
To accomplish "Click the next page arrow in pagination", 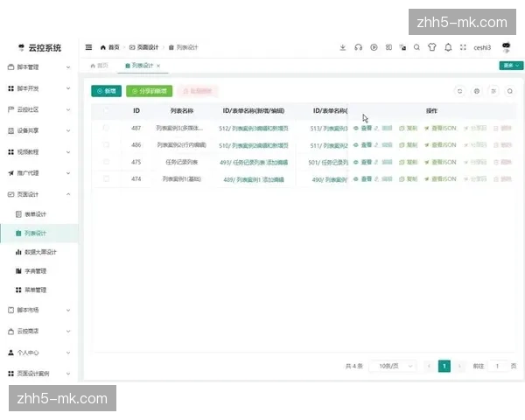I will click(459, 366).
